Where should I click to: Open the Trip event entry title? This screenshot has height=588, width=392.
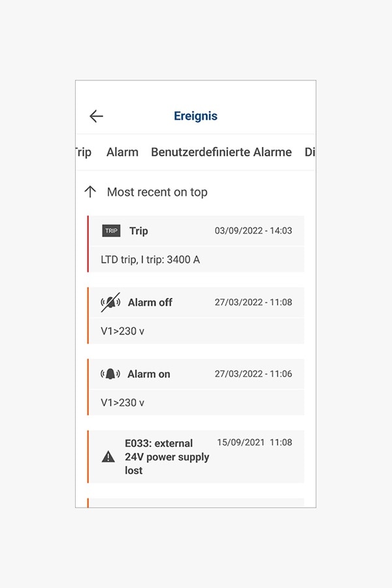tap(139, 231)
